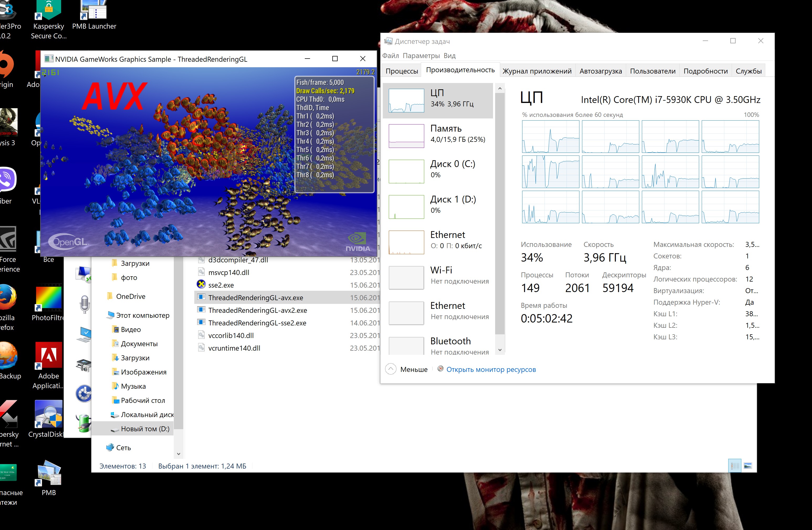
Task: Collapse Task Manager with Меньше button
Action: point(407,369)
